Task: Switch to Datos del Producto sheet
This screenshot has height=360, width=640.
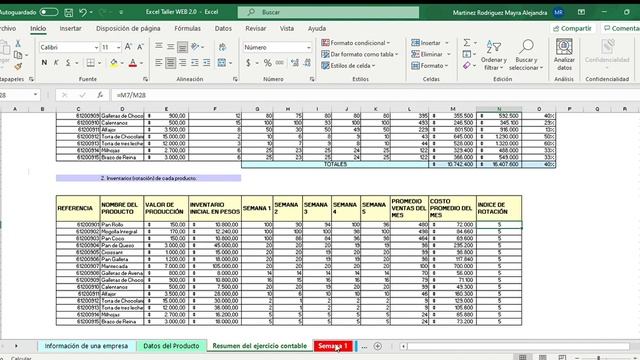Action: 171,346
